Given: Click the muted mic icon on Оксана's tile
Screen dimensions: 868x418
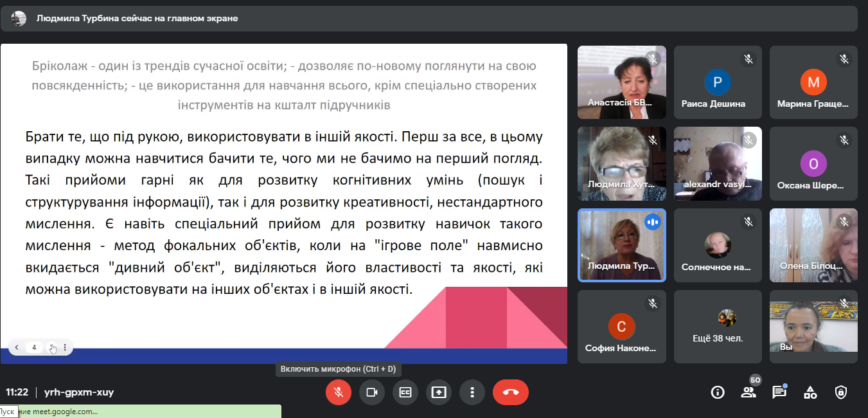Looking at the screenshot, I should (x=844, y=140).
